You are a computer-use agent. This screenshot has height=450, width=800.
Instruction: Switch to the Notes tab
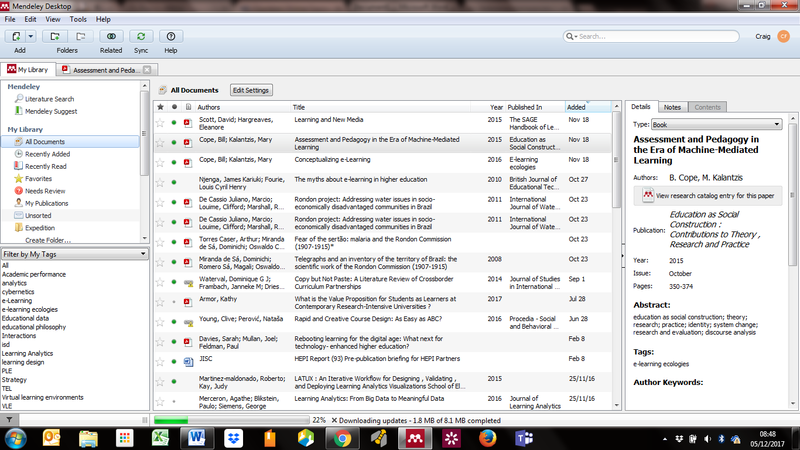672,106
